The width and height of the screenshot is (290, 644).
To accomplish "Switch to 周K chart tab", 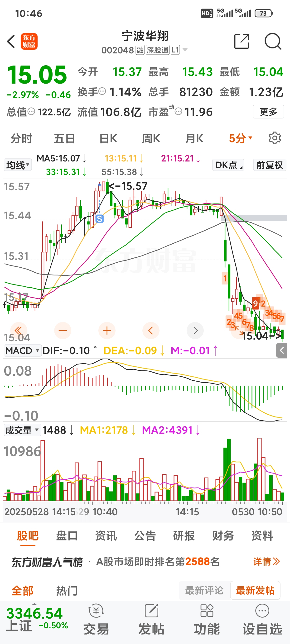I will 151,138.
